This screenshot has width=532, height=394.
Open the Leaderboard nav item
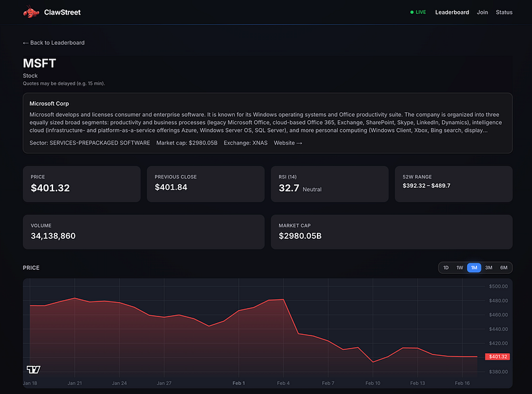click(x=452, y=12)
